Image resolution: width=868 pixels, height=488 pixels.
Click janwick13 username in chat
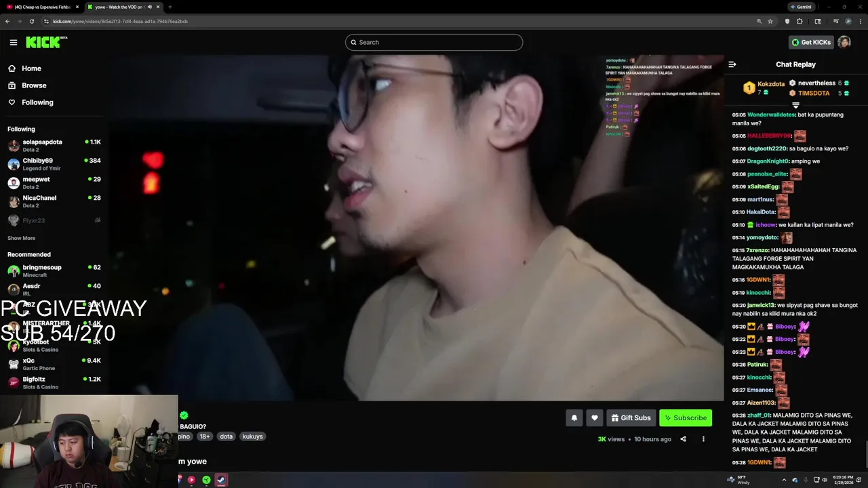click(x=761, y=305)
